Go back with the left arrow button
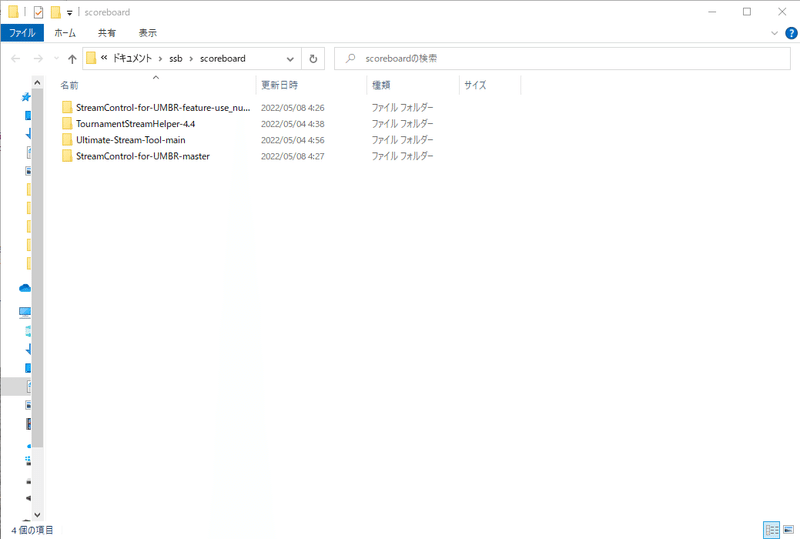This screenshot has width=800, height=539. click(x=16, y=59)
